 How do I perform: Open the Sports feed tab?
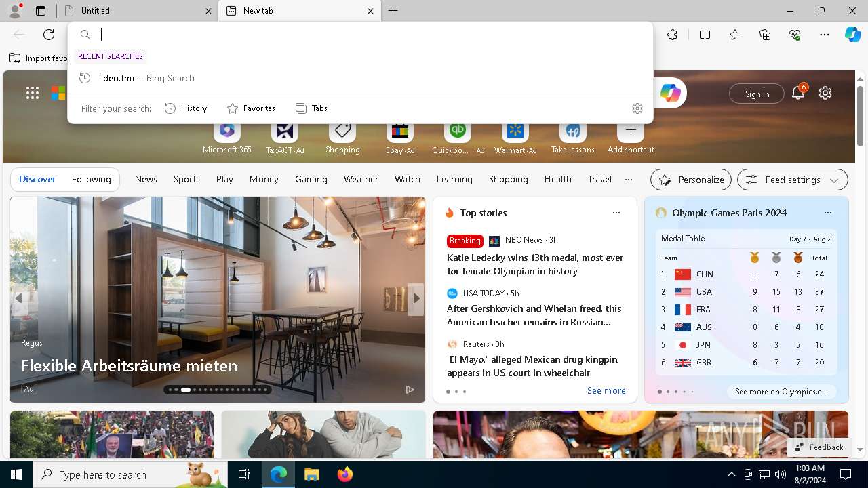[186, 179]
